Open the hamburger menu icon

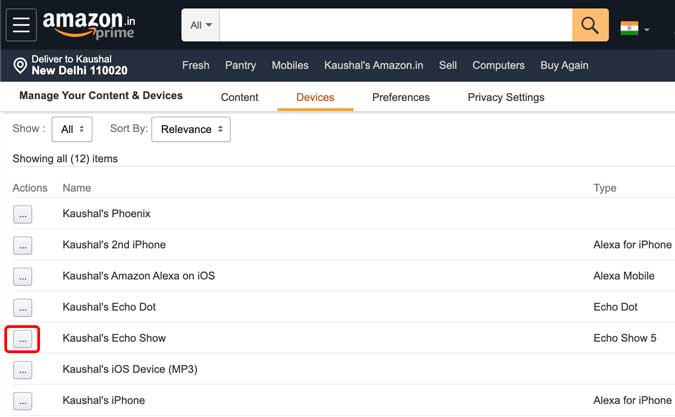tap(22, 25)
